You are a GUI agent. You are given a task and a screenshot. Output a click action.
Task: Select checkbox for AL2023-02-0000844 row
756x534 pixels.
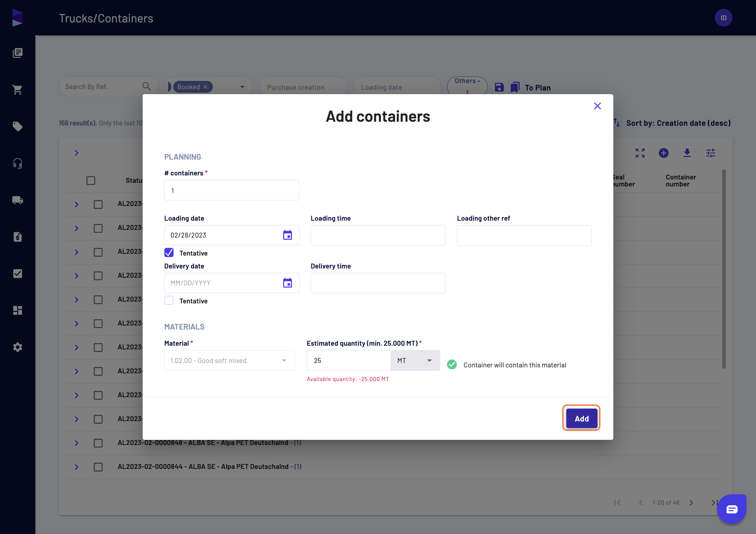[x=98, y=467]
